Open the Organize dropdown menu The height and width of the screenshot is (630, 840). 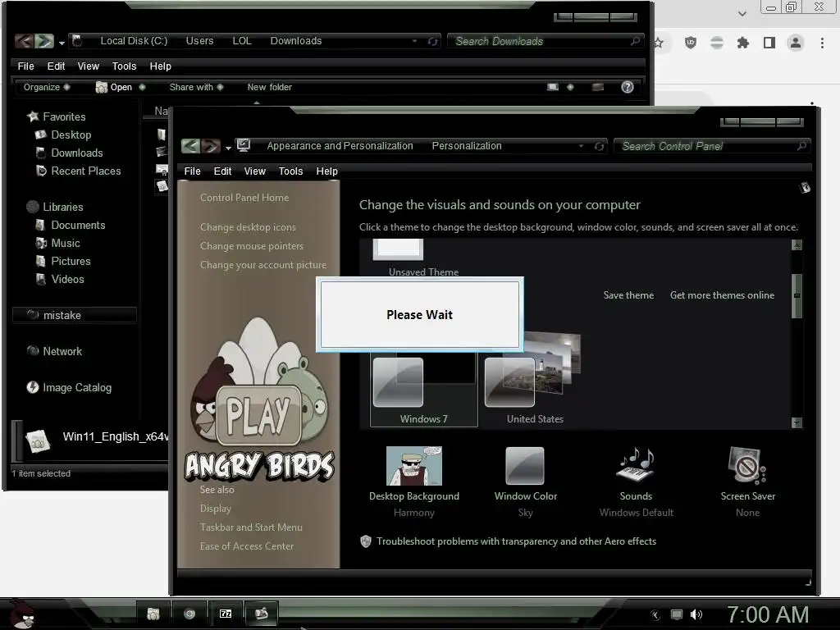(x=47, y=87)
